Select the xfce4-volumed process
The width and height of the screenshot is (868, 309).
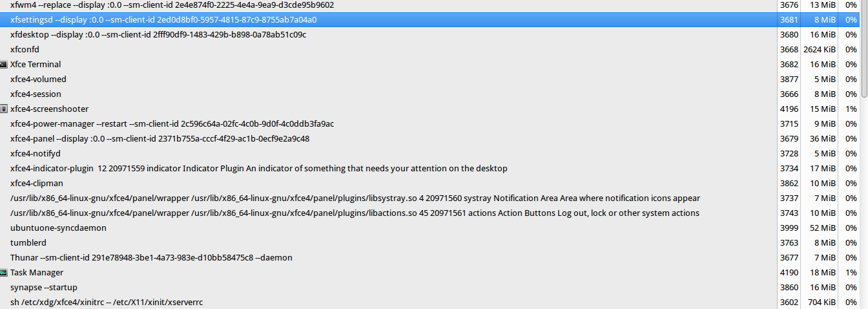pos(38,80)
